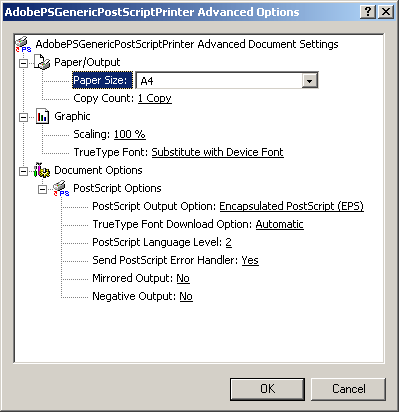Click the Paper/Output printer page icon

point(42,62)
